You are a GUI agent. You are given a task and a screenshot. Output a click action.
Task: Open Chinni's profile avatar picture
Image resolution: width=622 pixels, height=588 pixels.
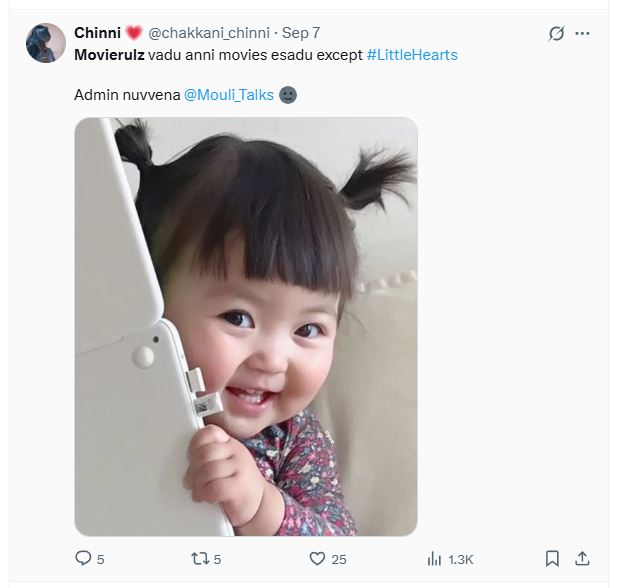point(46,43)
